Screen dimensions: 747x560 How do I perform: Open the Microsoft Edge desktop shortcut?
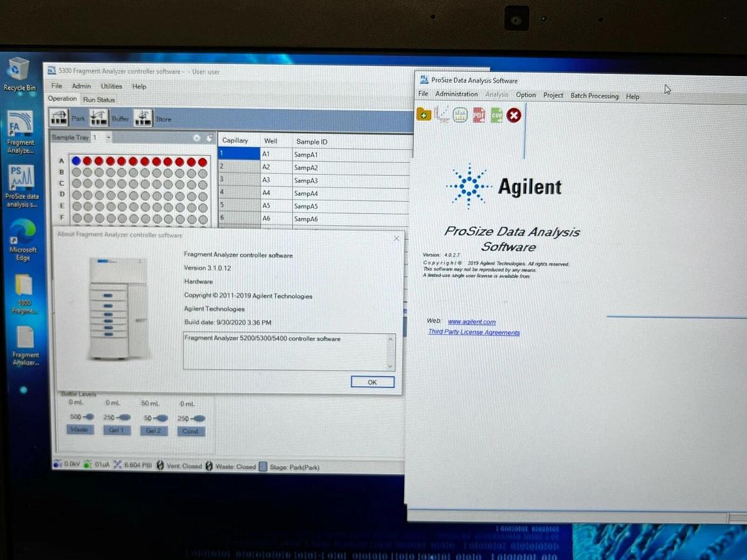click(x=23, y=239)
